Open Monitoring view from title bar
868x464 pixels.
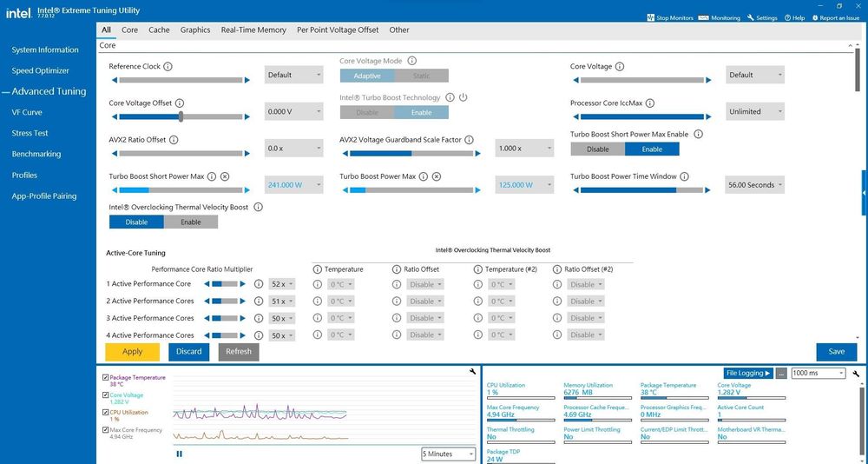tap(719, 17)
